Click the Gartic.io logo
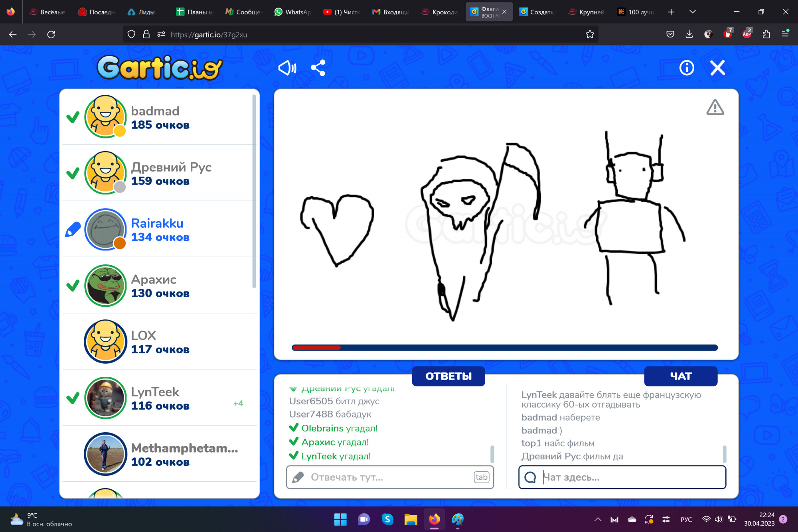The image size is (798, 532). [160, 68]
